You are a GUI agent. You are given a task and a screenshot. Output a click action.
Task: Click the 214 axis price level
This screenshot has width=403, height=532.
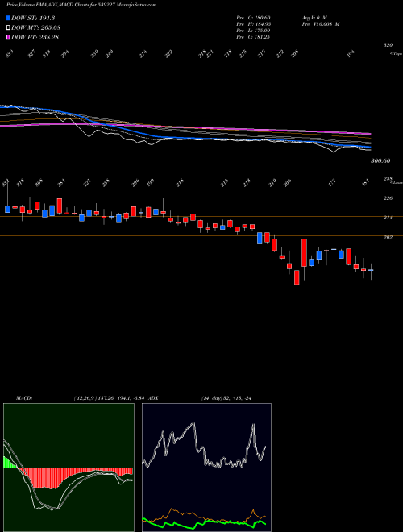[x=388, y=218]
